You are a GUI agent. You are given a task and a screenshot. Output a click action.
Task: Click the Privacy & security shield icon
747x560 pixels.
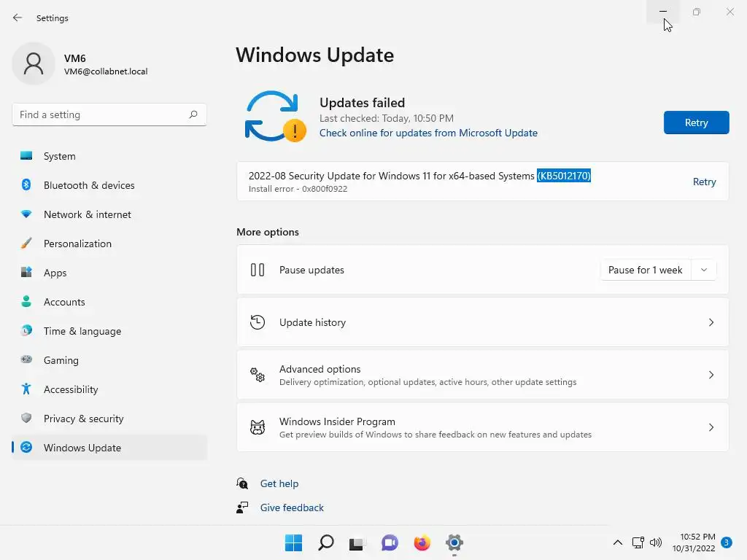26,419
